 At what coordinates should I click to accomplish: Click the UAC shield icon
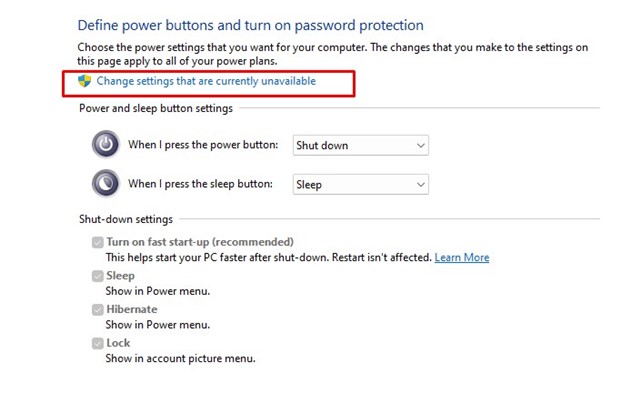point(84,81)
